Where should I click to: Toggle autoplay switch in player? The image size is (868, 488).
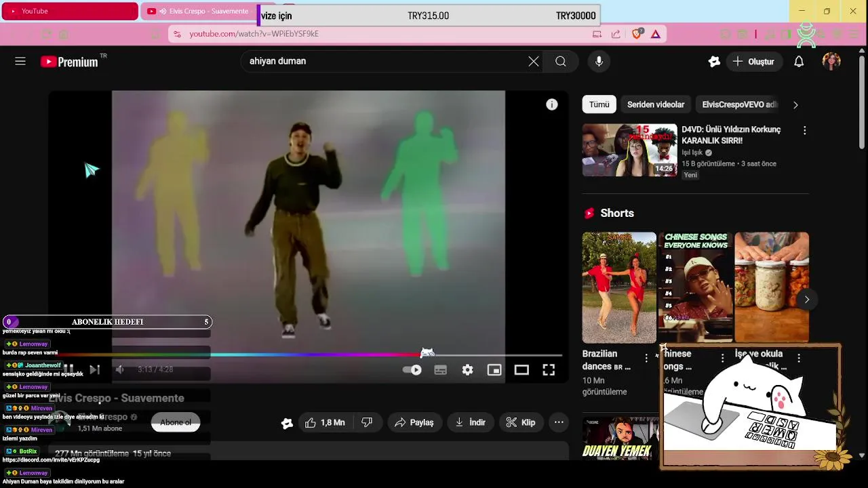pos(412,369)
